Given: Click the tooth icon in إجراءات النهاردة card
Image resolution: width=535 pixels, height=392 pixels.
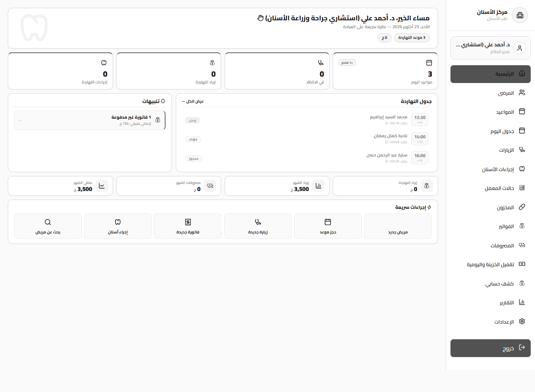Looking at the screenshot, I should (x=104, y=63).
